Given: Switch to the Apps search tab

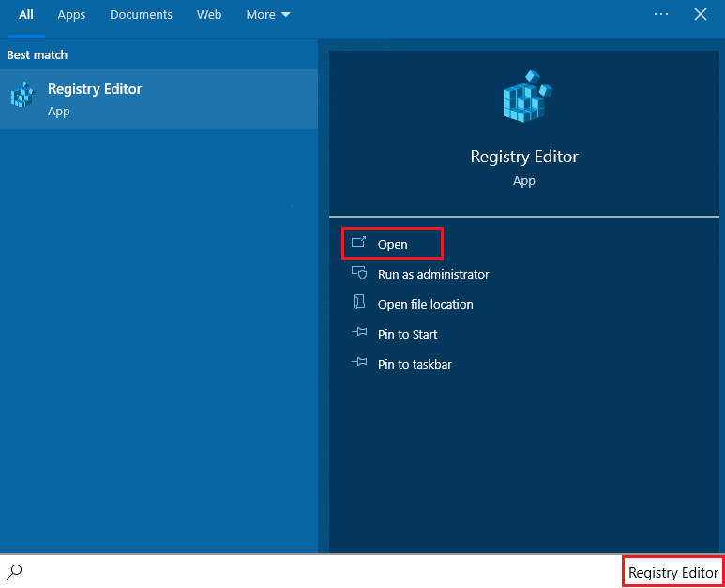Looking at the screenshot, I should coord(71,15).
